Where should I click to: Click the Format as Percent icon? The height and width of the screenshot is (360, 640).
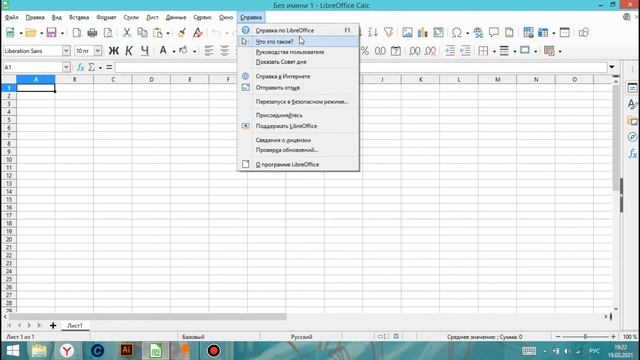point(364,51)
